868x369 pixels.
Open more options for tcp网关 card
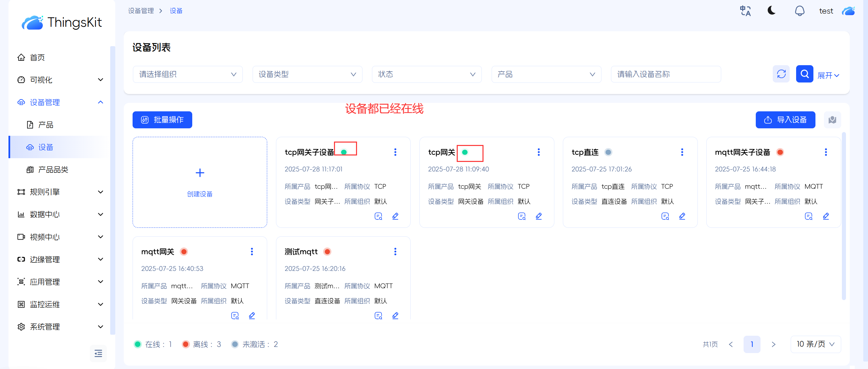538,152
